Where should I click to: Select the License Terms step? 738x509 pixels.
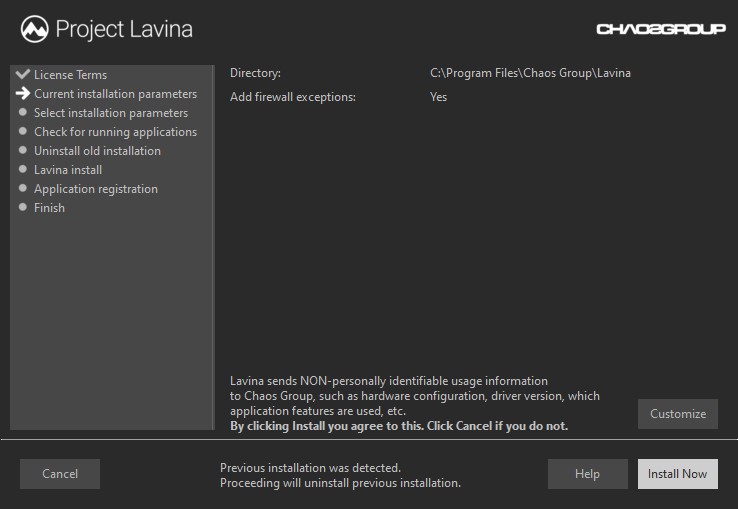click(x=71, y=75)
